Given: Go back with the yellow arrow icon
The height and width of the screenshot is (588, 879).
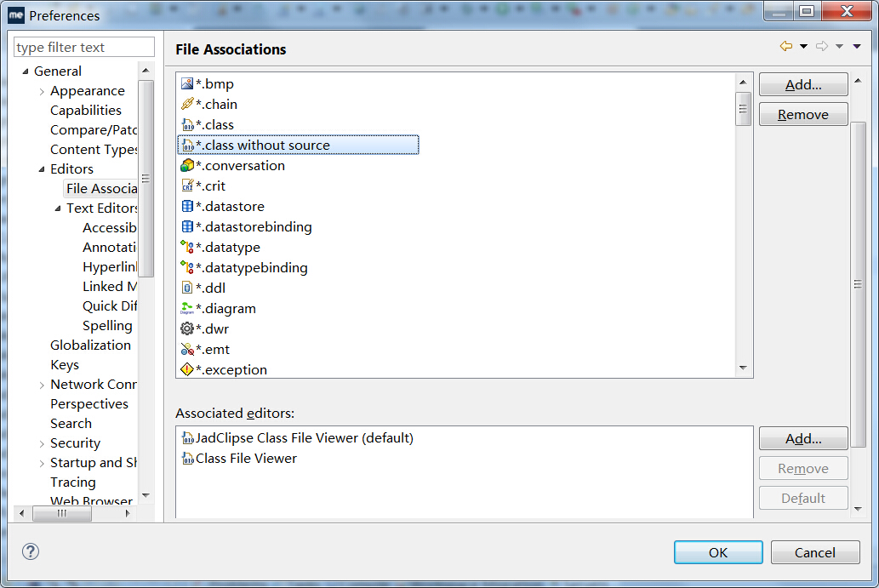Looking at the screenshot, I should (x=785, y=46).
